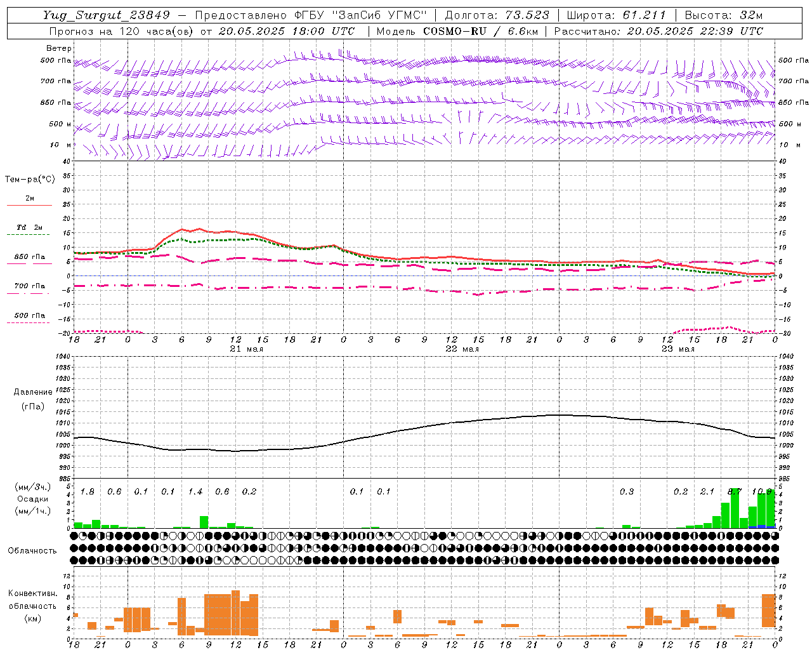Click the (мм/3ч.) precipitation unit label

click(33, 487)
